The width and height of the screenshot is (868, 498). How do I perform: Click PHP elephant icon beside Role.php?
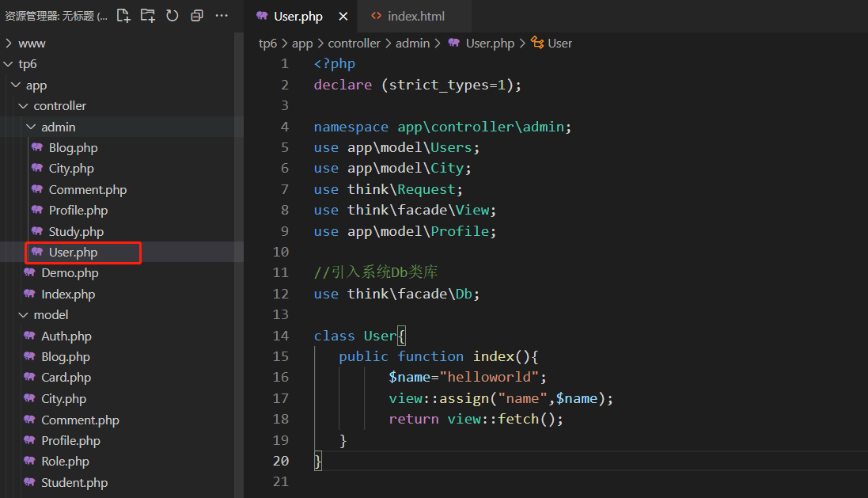pos(29,461)
